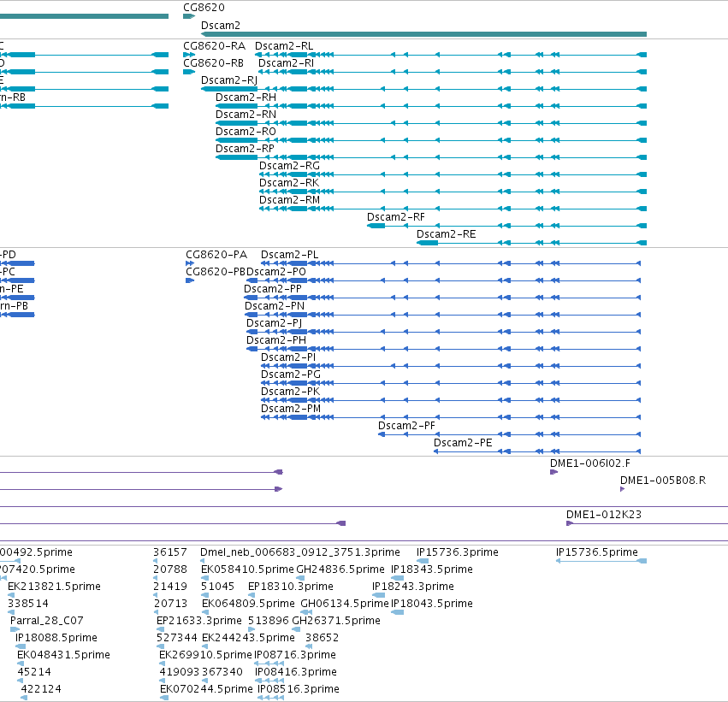Click protein Dscam2-PO
728x702 pixels.
[443, 280]
